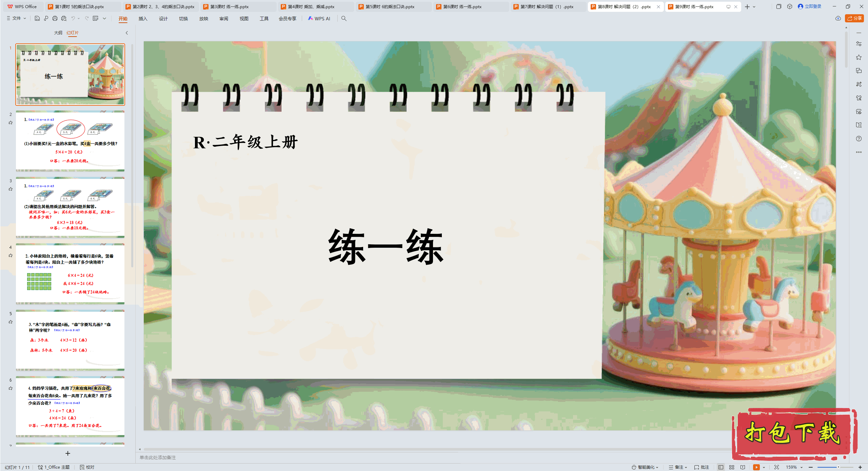Start slideshow with orange play button

[756, 467]
